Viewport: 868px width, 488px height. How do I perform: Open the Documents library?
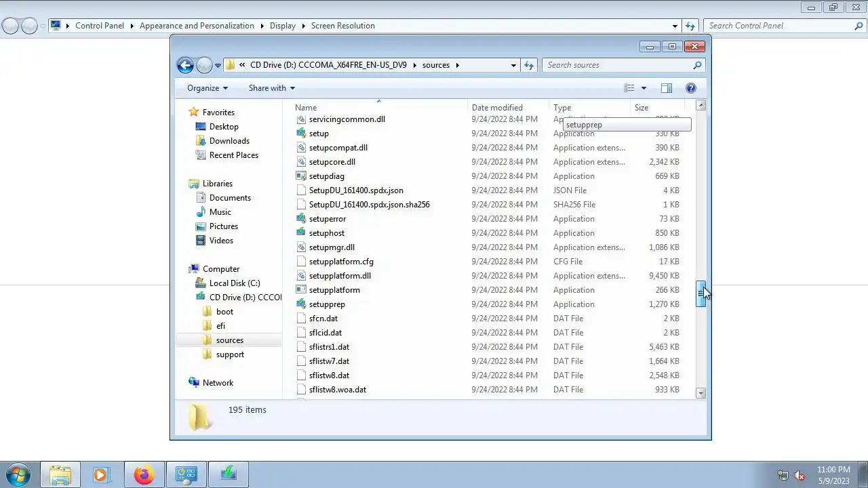[x=230, y=198]
